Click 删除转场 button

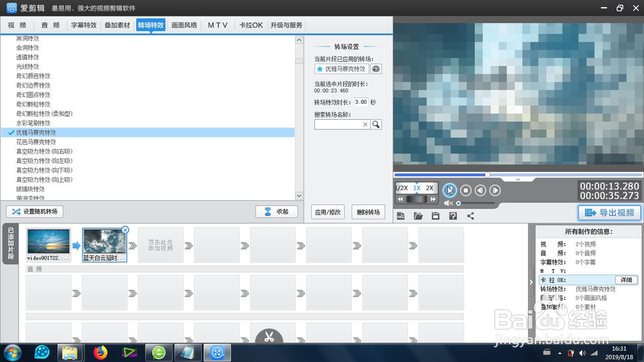pyautogui.click(x=368, y=212)
